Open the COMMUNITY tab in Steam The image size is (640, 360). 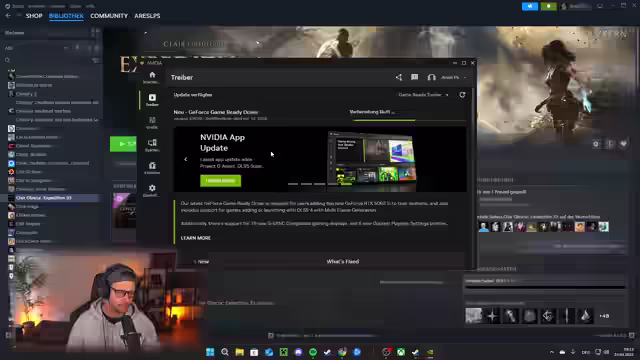click(x=109, y=16)
